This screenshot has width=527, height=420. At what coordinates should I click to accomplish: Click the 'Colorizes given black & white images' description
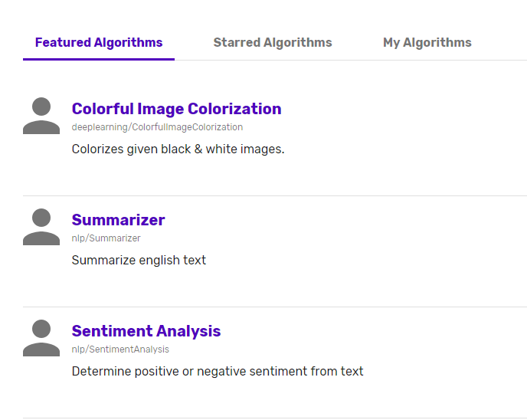178,149
